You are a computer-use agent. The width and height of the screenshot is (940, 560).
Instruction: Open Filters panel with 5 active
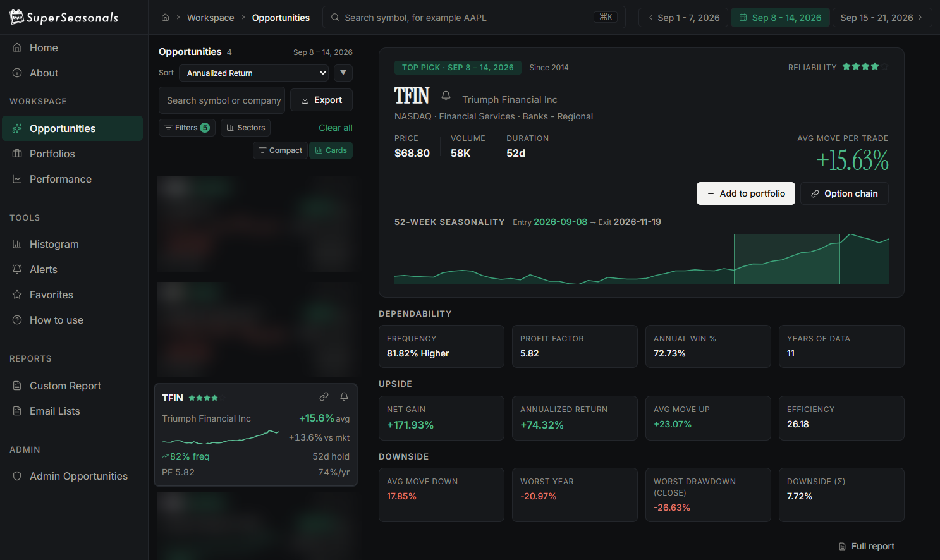point(187,128)
